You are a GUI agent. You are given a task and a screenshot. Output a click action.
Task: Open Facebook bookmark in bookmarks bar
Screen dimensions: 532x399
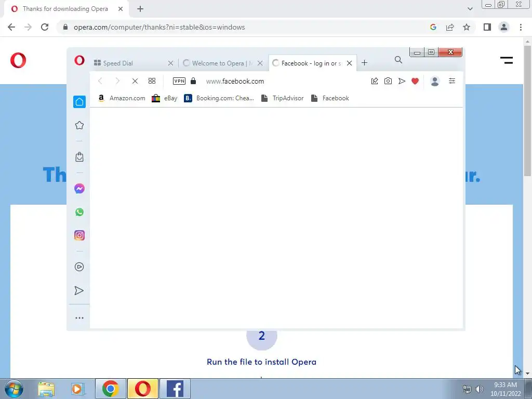(330, 98)
